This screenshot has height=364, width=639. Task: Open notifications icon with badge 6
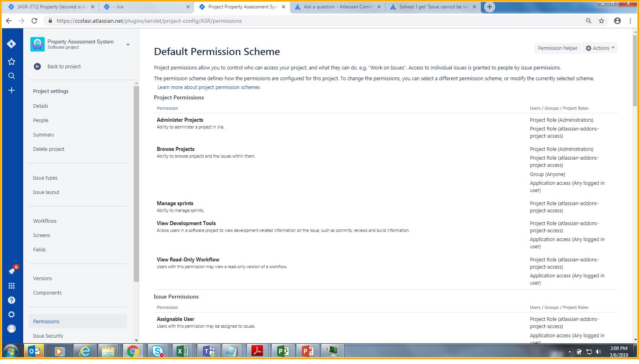click(12, 271)
